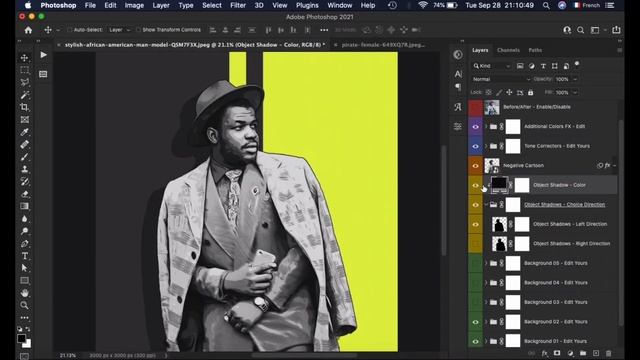
Task: Hide the Negative Cartoon layer
Action: [x=476, y=166]
